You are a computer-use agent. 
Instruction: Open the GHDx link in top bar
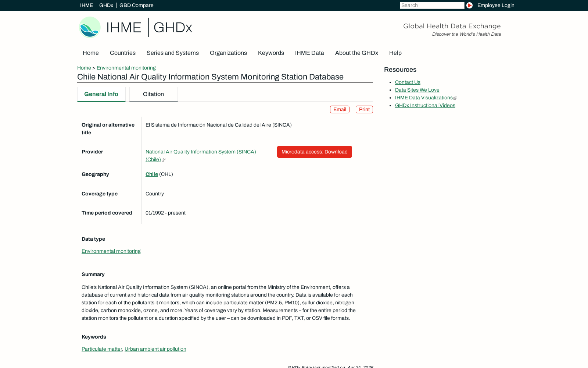[106, 5]
